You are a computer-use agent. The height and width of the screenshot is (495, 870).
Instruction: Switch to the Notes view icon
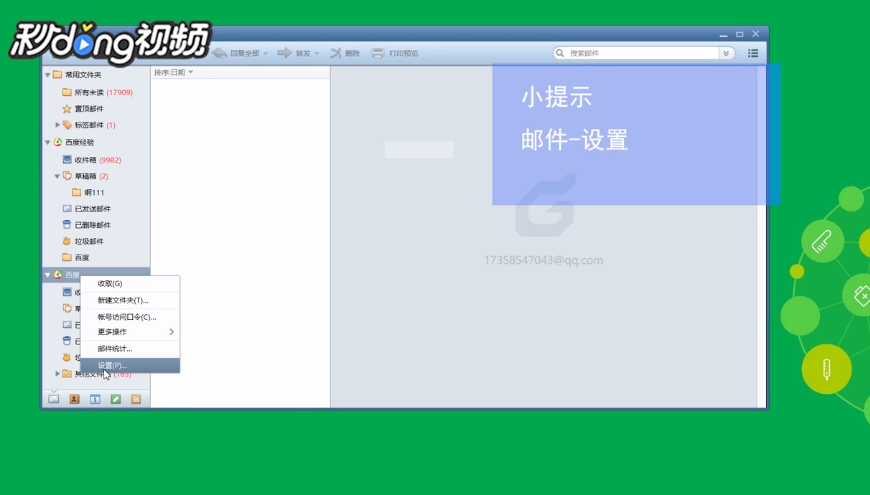click(x=115, y=399)
